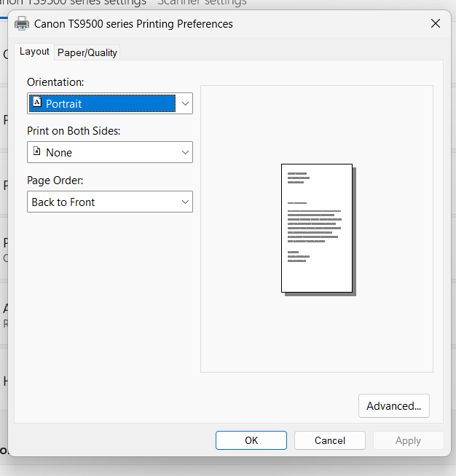456x476 pixels.
Task: Click the Back to Front value
Action: click(x=63, y=202)
